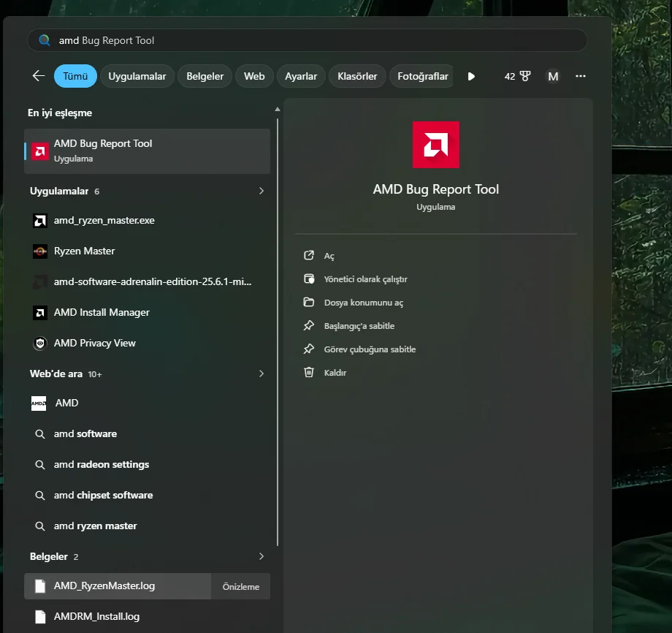The height and width of the screenshot is (633, 672).
Task: Switch to the Klasörler filter tab
Action: [357, 76]
